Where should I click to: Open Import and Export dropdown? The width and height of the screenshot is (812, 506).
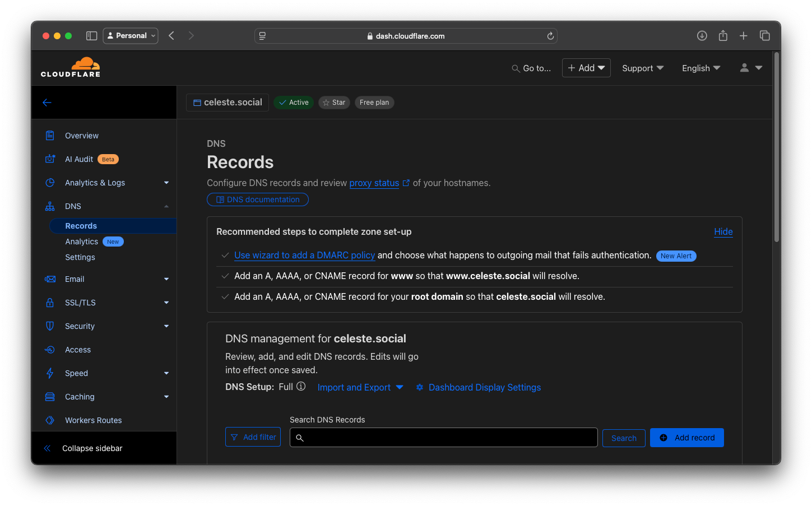[x=360, y=388]
